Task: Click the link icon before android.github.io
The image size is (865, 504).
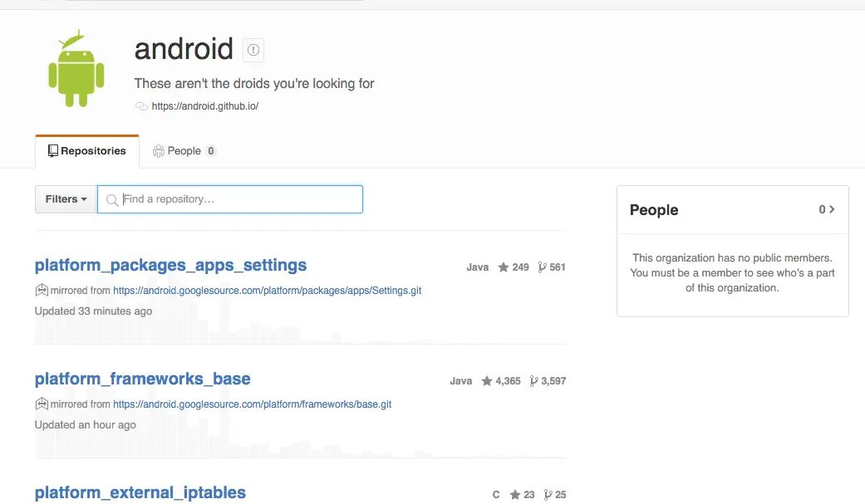Action: tap(141, 106)
